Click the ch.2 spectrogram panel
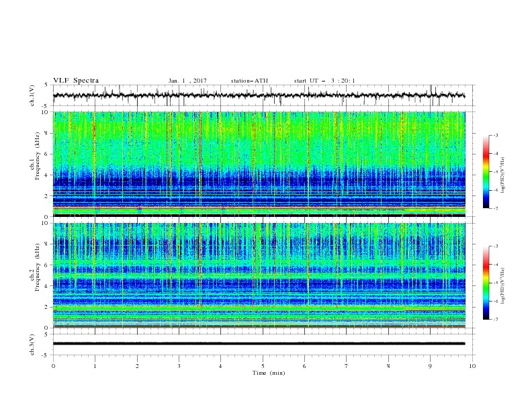The image size is (532, 411). tap(259, 275)
